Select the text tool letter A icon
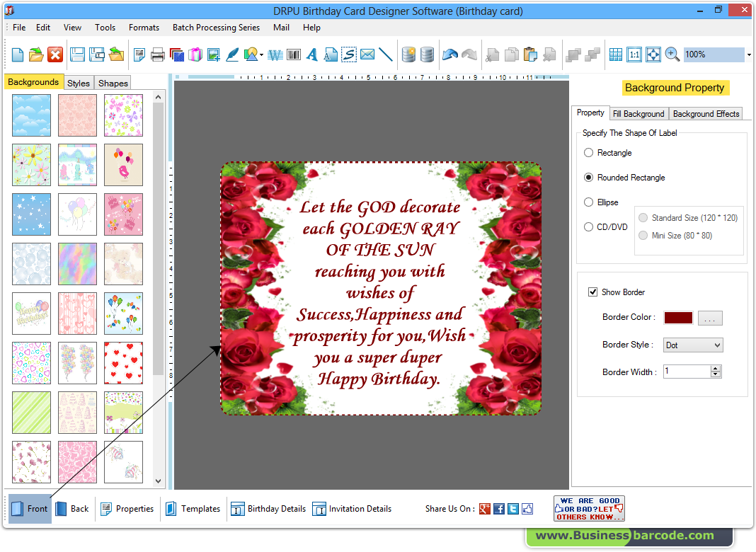The width and height of the screenshot is (756, 552). pos(312,55)
